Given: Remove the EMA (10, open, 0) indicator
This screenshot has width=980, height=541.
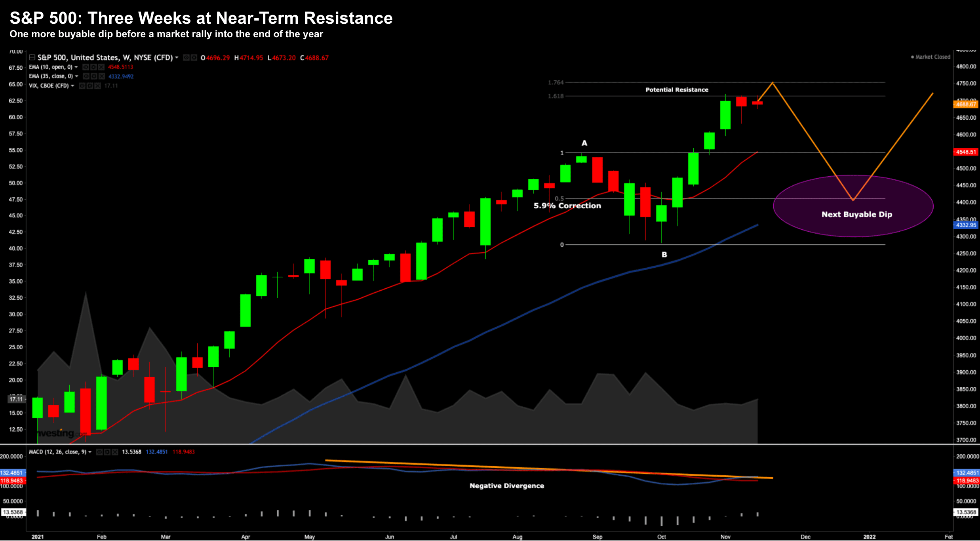Looking at the screenshot, I should (101, 67).
